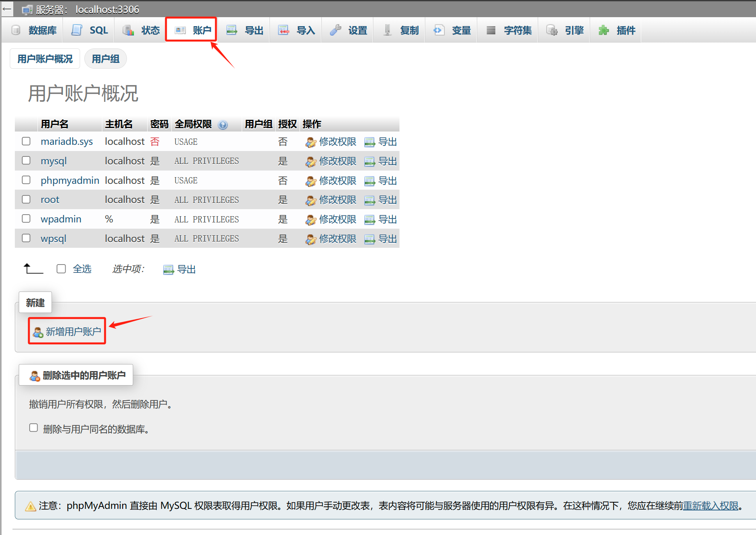Click the 插件 plugins puzzle icon
Viewport: 756px width, 535px height.
click(x=604, y=30)
